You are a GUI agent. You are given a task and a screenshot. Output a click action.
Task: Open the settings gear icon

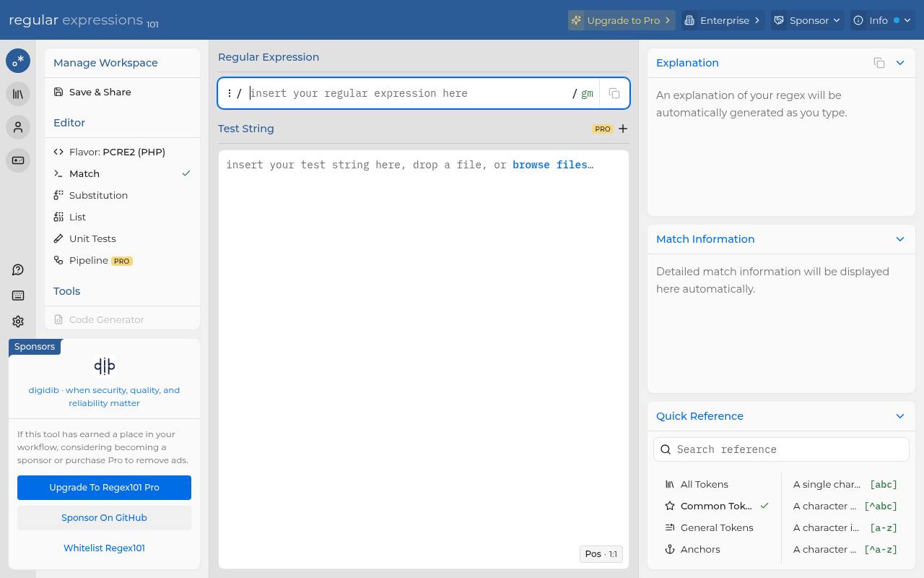(x=18, y=322)
